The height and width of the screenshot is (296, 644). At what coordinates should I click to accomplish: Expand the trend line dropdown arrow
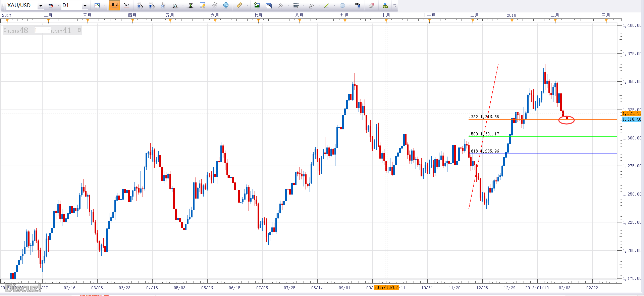point(334,5)
